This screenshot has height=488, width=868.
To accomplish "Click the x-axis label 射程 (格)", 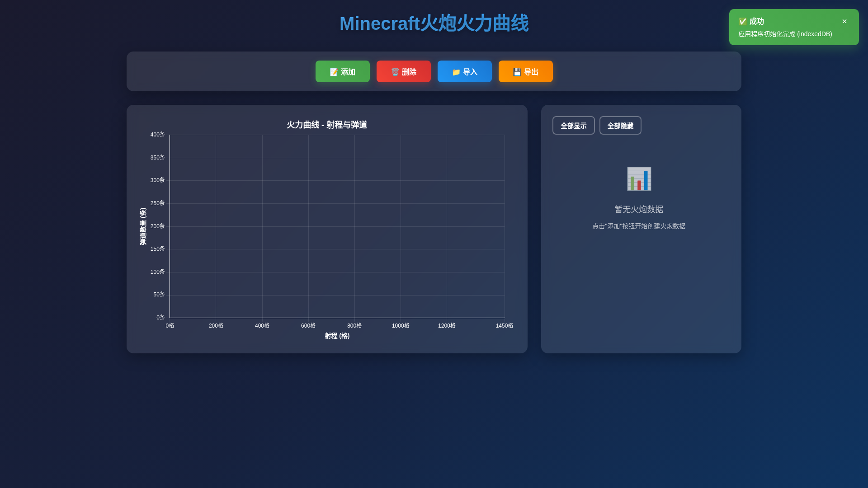I will click(x=337, y=336).
